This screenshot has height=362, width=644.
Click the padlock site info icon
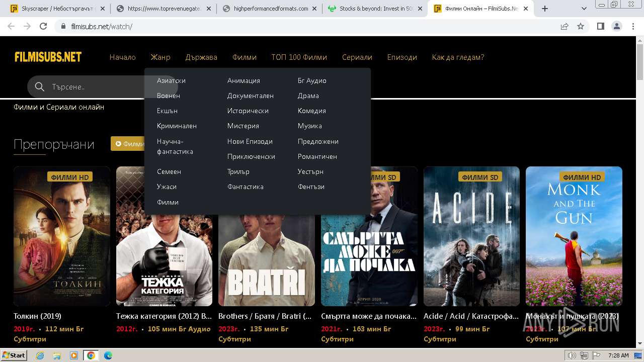[x=63, y=27]
